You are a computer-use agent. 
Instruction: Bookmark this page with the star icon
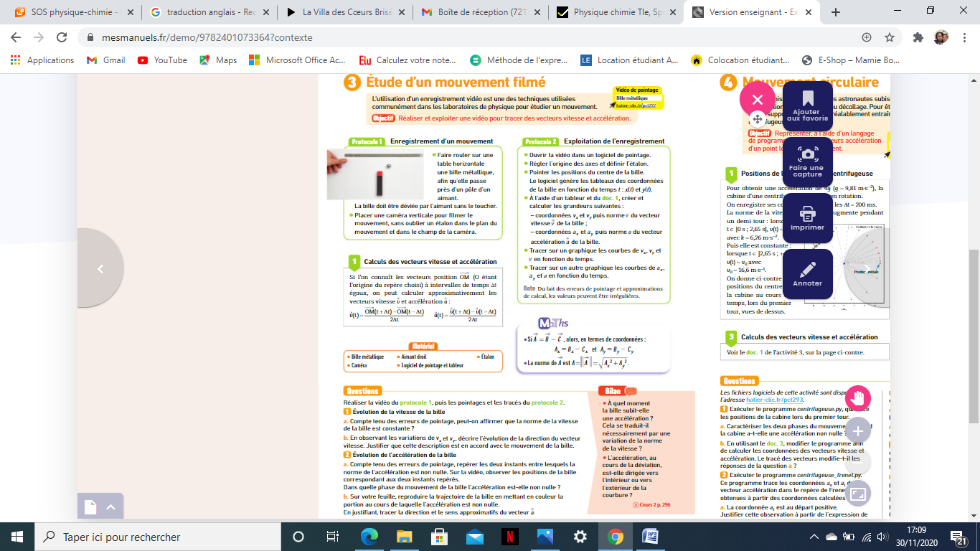coord(890,37)
